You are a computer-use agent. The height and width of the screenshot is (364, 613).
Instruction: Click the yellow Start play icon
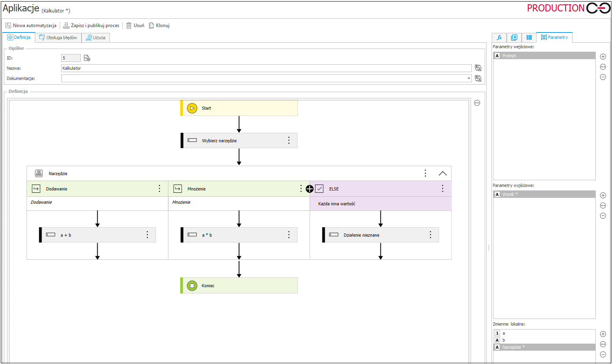(x=192, y=108)
